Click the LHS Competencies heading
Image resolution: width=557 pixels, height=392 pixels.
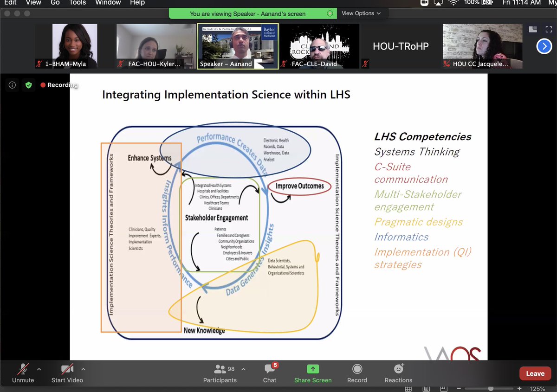423,137
